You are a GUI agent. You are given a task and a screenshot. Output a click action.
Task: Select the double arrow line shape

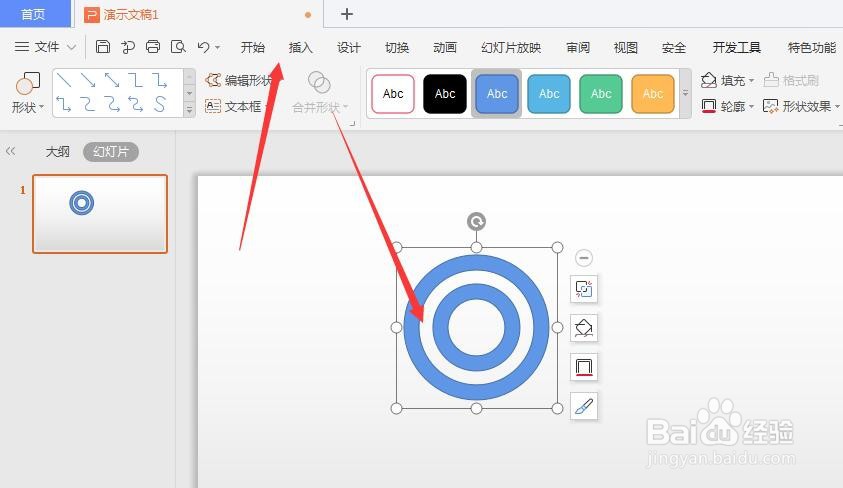[x=112, y=81]
